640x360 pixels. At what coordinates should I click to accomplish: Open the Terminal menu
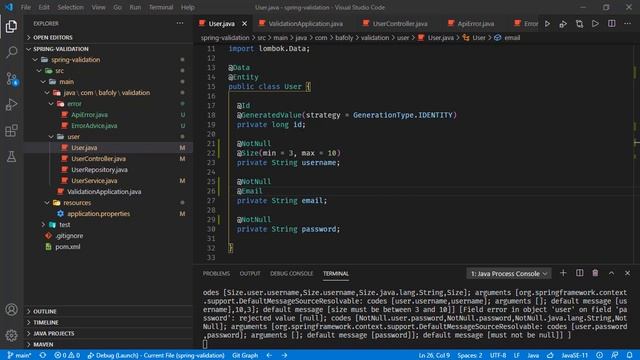click(x=161, y=7)
